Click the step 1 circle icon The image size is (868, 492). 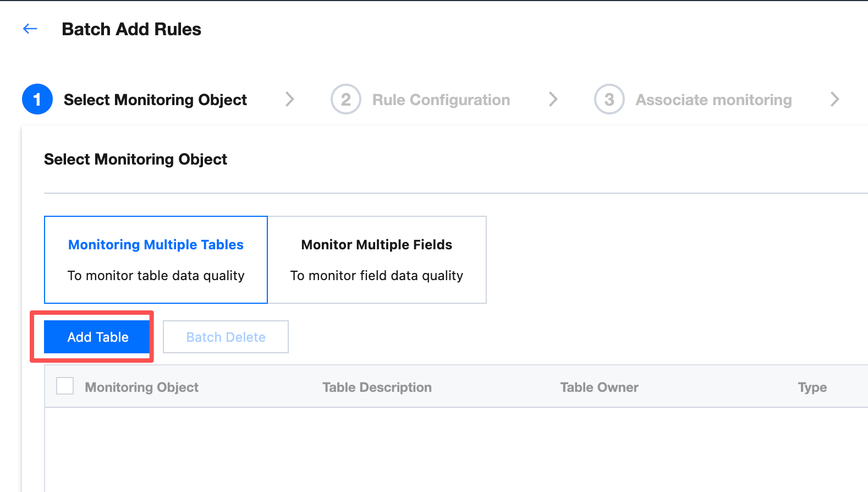(37, 100)
